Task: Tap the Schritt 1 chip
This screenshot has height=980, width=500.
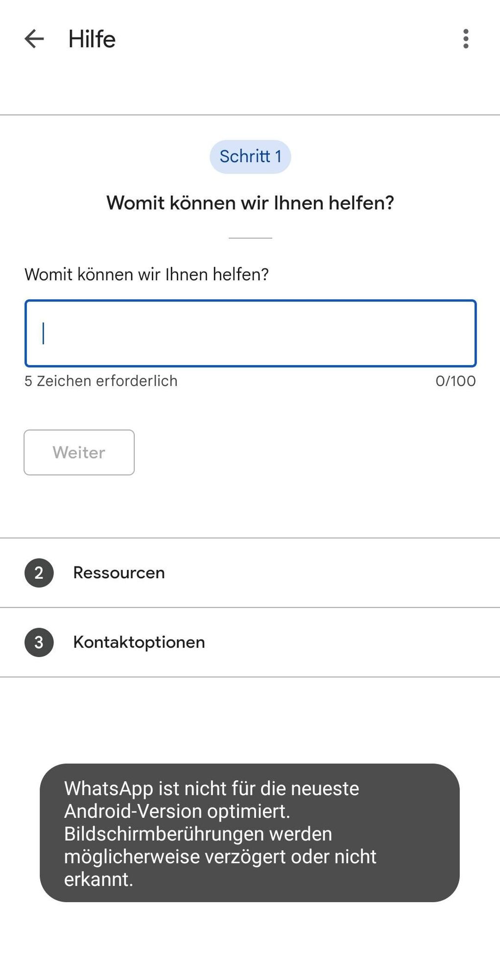Action: 250,157
